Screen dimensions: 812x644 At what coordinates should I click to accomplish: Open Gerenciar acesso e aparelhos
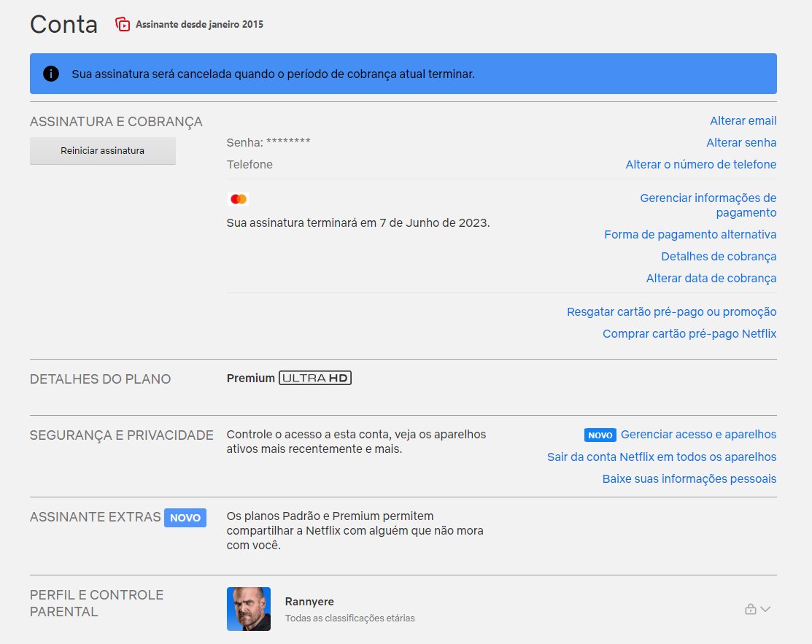[x=699, y=435]
